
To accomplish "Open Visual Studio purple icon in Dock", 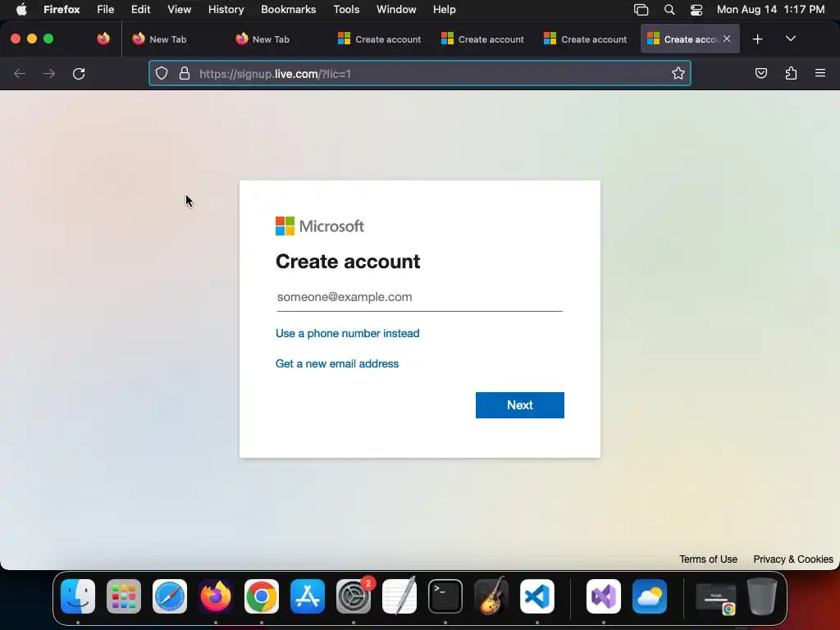I will pyautogui.click(x=604, y=596).
